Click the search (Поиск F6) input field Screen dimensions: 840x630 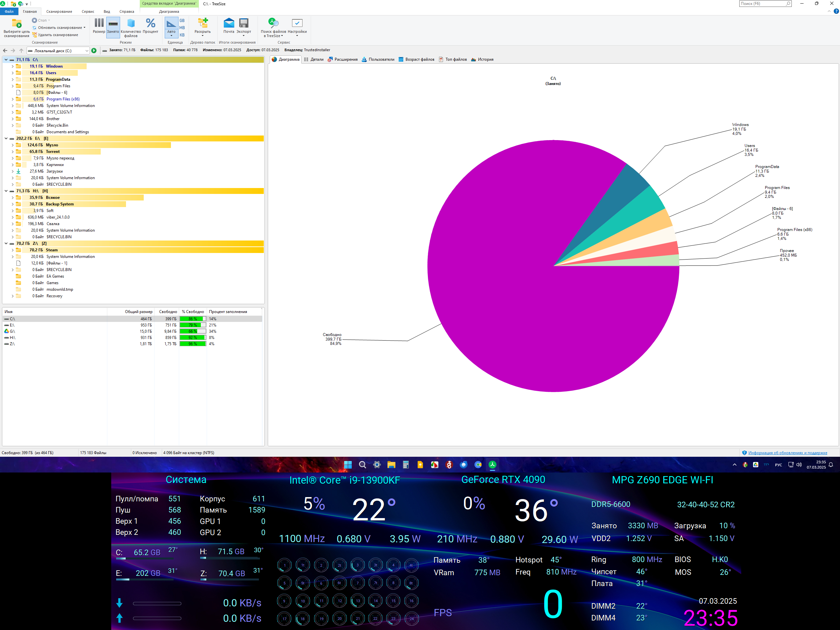(x=762, y=3)
